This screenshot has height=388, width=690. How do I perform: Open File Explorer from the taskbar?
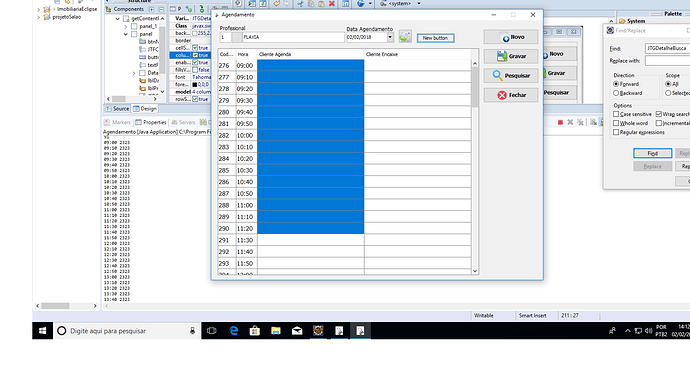[x=276, y=331]
